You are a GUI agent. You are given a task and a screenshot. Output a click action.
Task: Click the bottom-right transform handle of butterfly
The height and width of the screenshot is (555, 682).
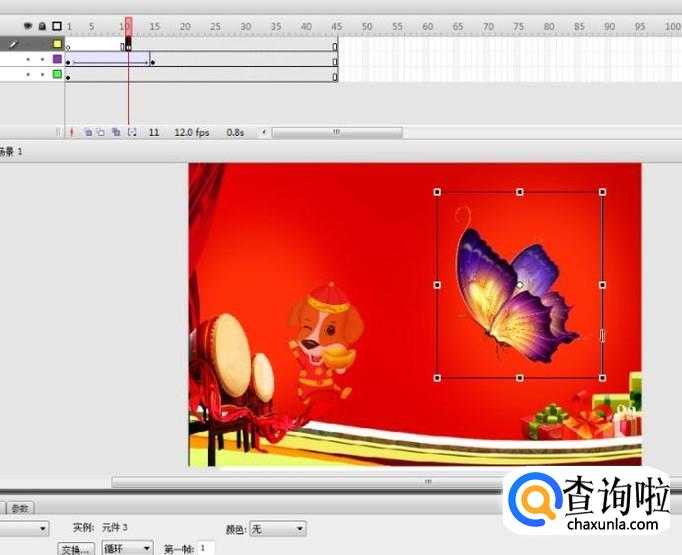pos(602,378)
